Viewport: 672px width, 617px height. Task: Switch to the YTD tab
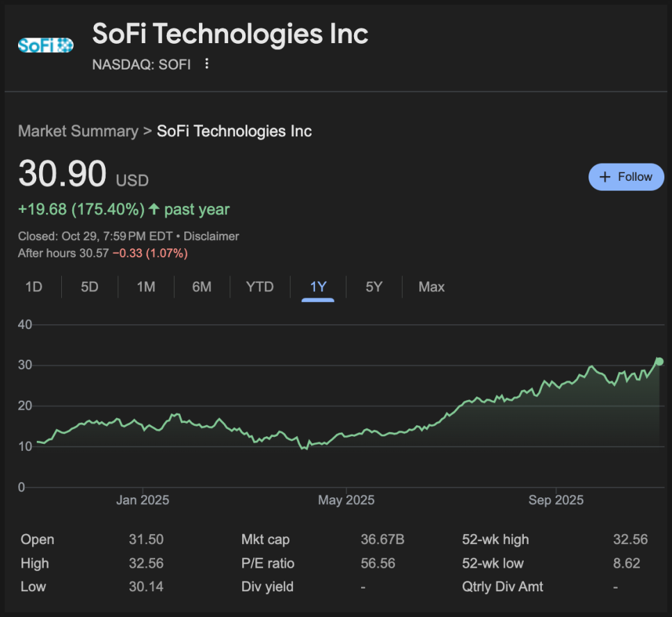tap(259, 287)
